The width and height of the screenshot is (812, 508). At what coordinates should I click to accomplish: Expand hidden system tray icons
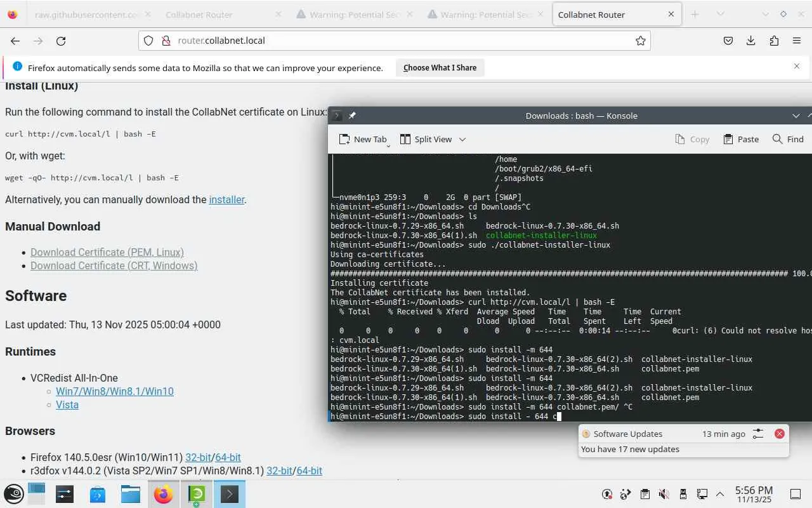720,494
